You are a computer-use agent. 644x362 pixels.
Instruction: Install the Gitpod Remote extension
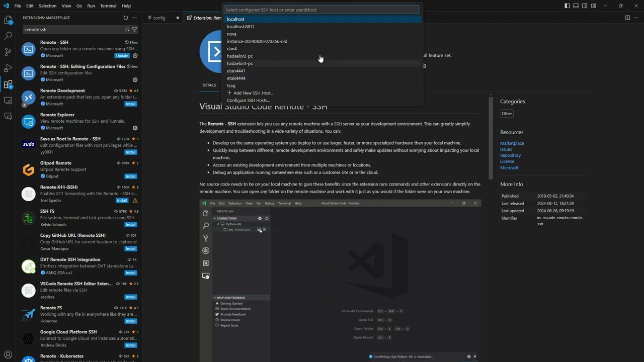click(x=131, y=176)
